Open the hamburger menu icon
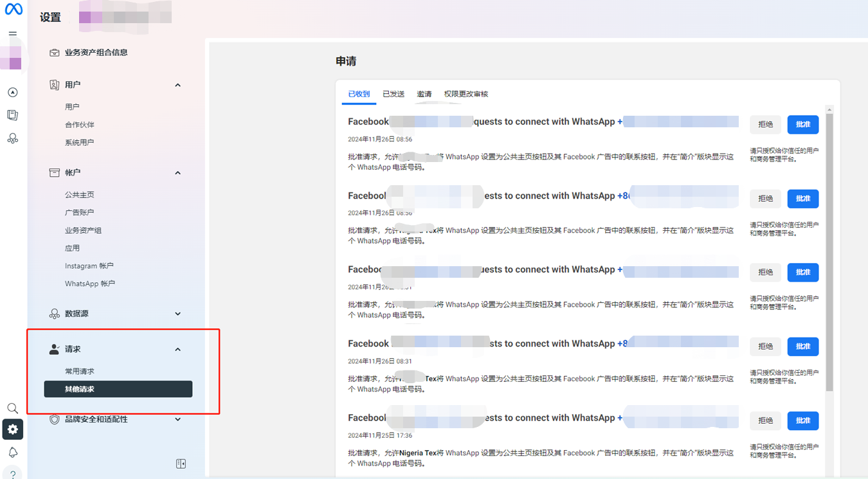The width and height of the screenshot is (868, 479). pos(12,34)
